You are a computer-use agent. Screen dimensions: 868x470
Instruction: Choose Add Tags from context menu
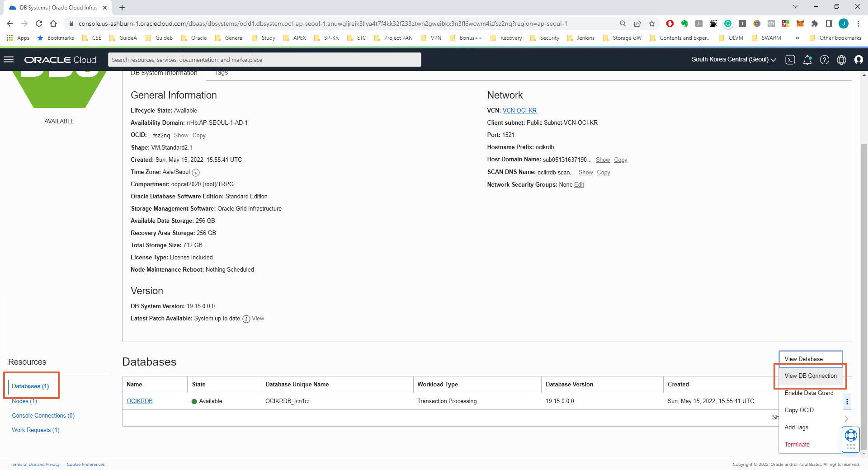(x=811, y=428)
